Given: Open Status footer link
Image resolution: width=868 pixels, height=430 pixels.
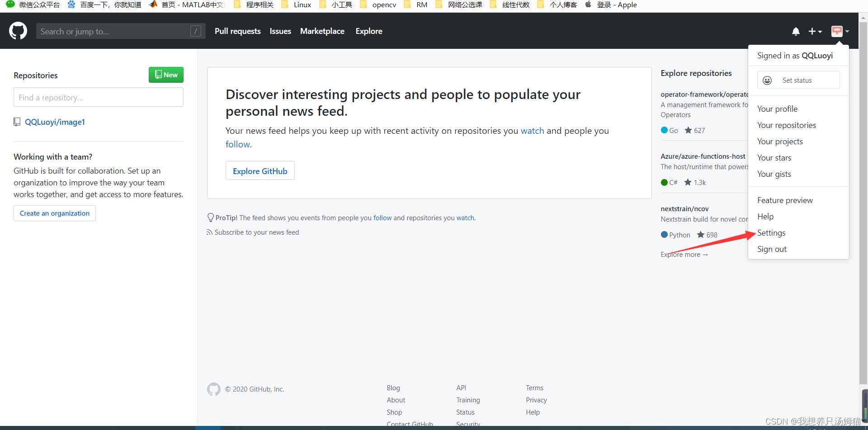Looking at the screenshot, I should point(465,412).
